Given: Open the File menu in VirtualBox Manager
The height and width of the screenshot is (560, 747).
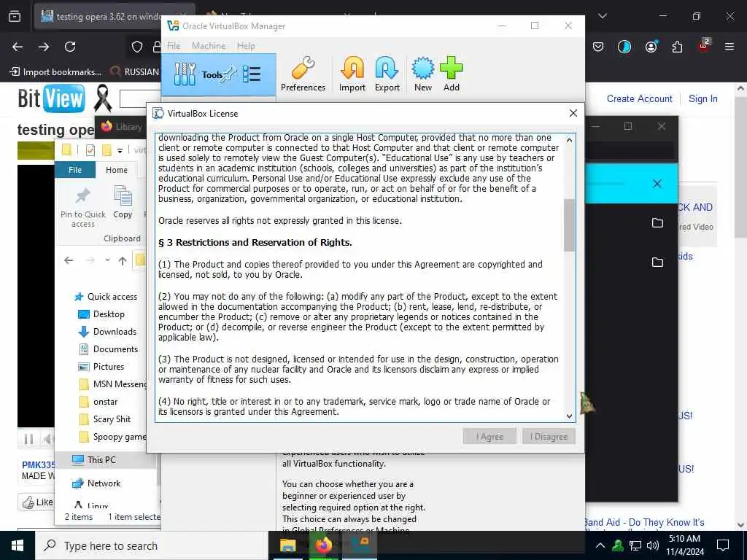Looking at the screenshot, I should (x=174, y=46).
